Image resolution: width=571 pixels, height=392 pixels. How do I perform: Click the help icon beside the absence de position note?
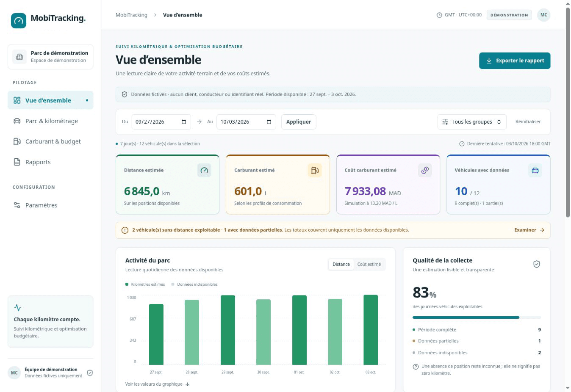point(416,367)
